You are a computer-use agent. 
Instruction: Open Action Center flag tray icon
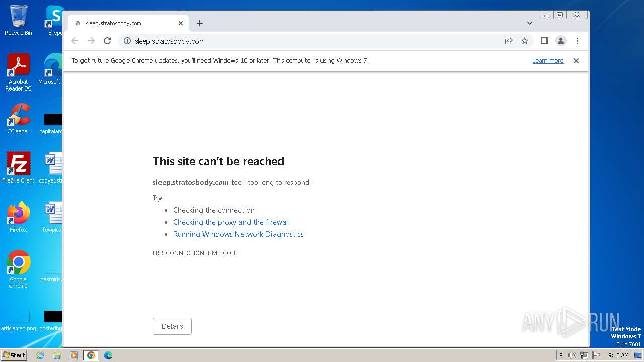596,355
